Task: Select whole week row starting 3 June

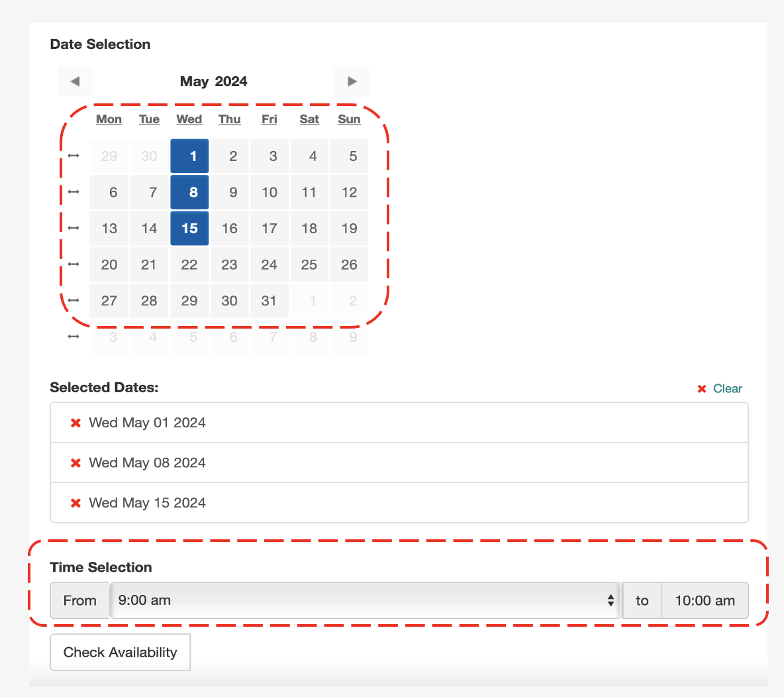Action: pos(73,336)
